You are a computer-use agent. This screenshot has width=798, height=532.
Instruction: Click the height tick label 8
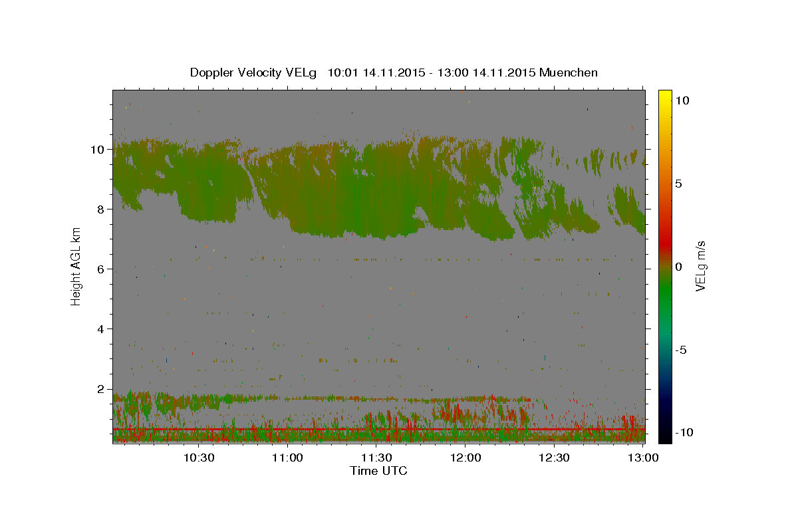(101, 209)
